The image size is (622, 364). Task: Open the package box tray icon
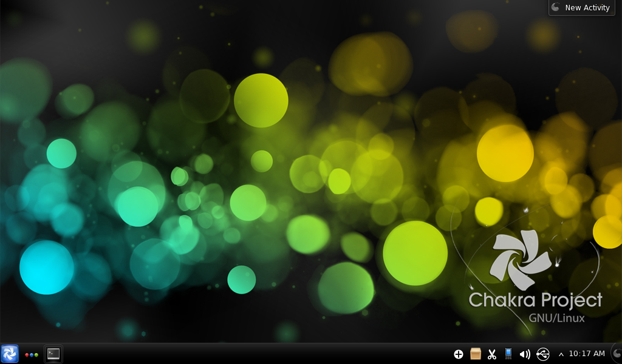[x=475, y=354]
